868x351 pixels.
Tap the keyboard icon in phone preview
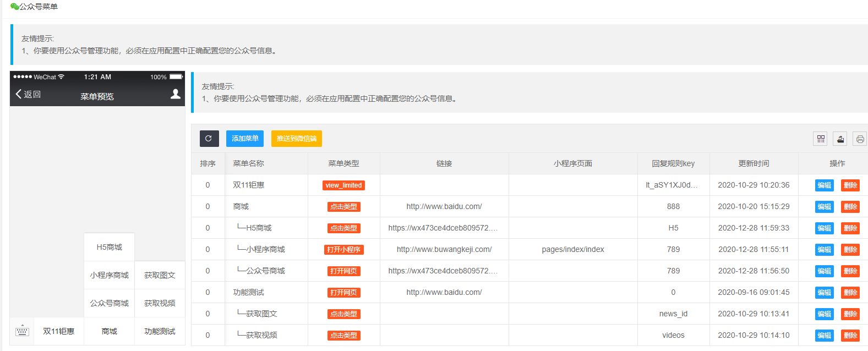click(x=22, y=331)
